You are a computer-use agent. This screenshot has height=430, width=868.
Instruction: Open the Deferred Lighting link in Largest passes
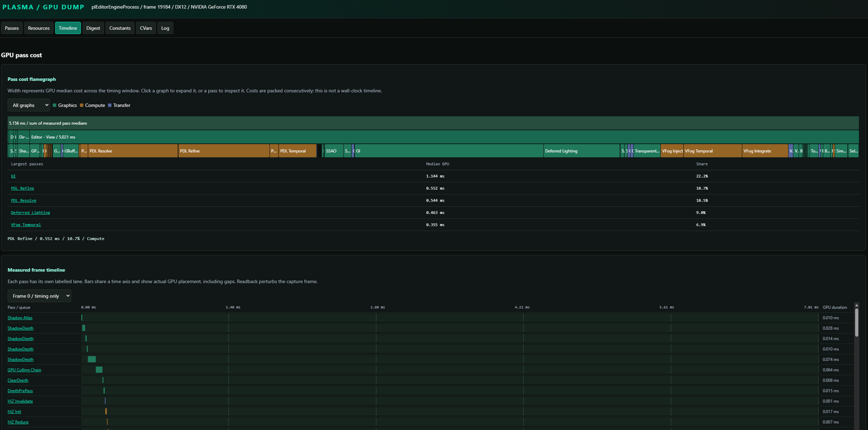pos(30,213)
